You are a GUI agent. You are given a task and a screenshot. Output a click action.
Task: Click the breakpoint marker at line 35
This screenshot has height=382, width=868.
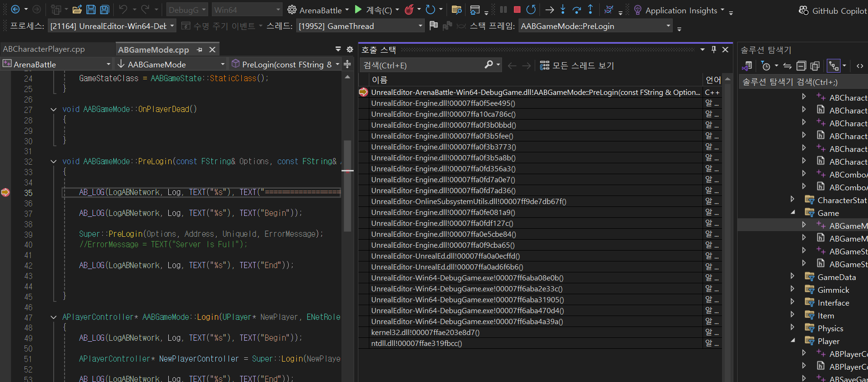5,192
